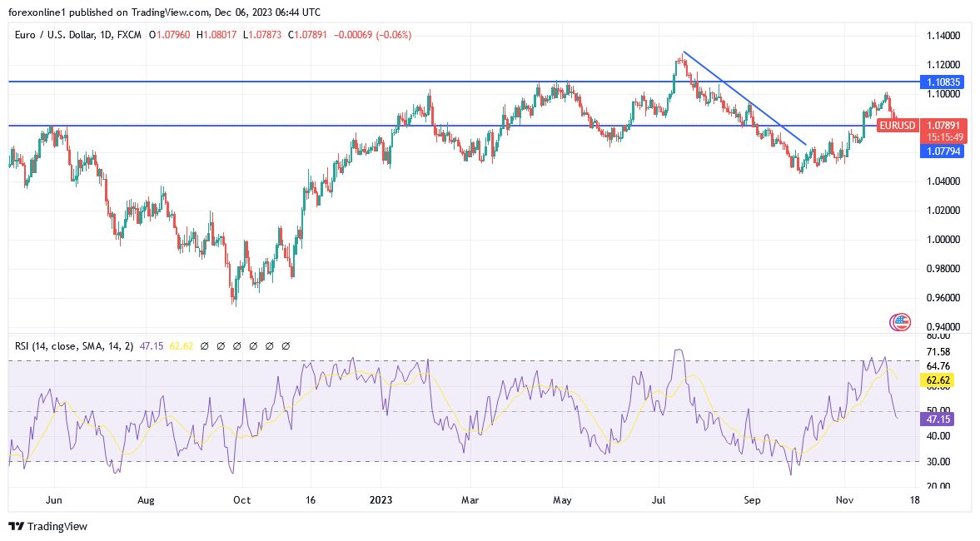This screenshot has height=541, width=980.
Task: Click the 1.00000 price axis label
Action: [943, 239]
